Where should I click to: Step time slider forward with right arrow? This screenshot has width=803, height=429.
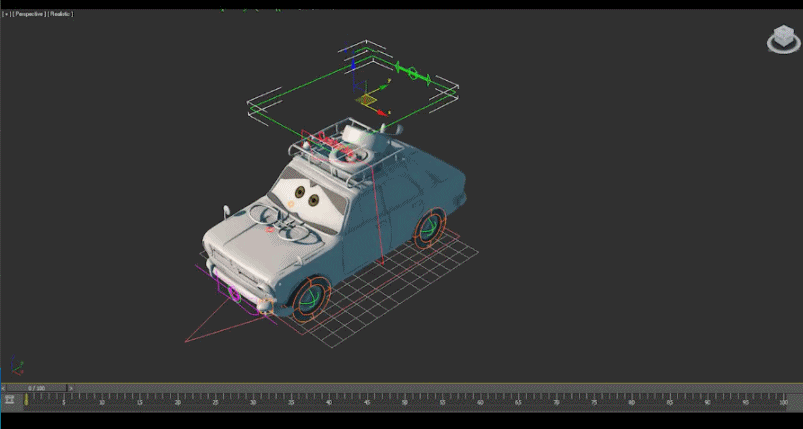tap(71, 388)
